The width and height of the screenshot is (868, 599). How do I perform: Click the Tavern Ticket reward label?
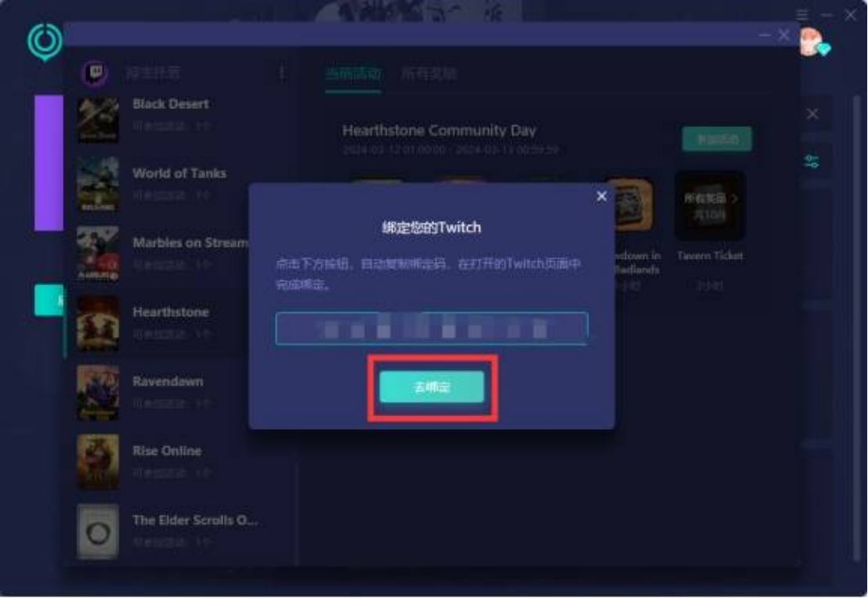(x=711, y=256)
